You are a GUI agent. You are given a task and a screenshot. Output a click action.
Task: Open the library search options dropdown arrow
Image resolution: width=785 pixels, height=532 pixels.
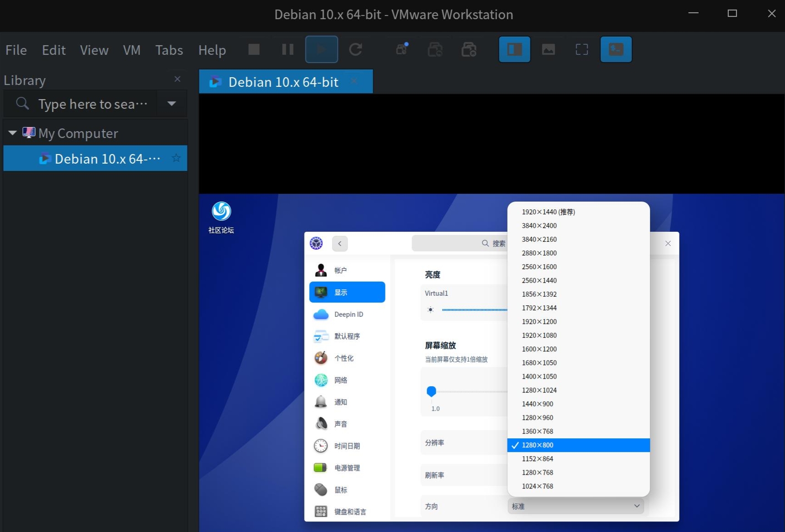pyautogui.click(x=171, y=104)
